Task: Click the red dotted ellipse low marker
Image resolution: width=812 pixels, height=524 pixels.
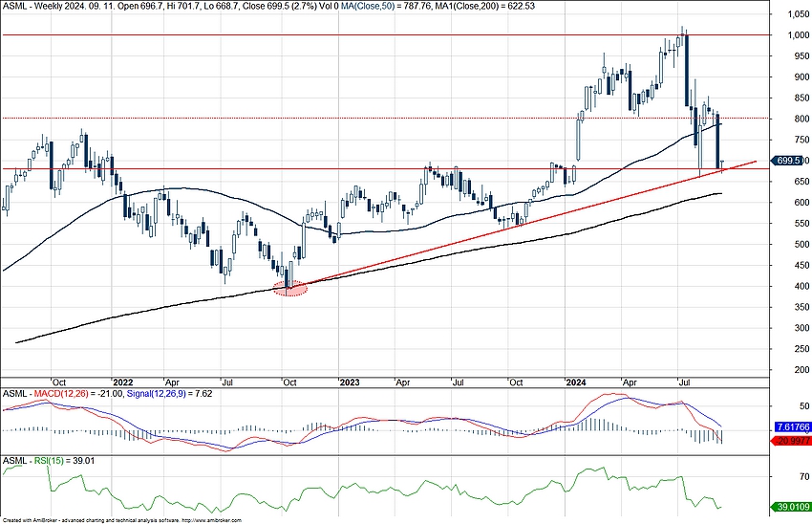Action: (289, 288)
